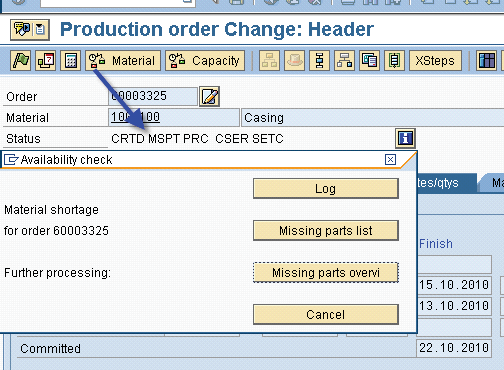Click the Material availability check button

(123, 60)
